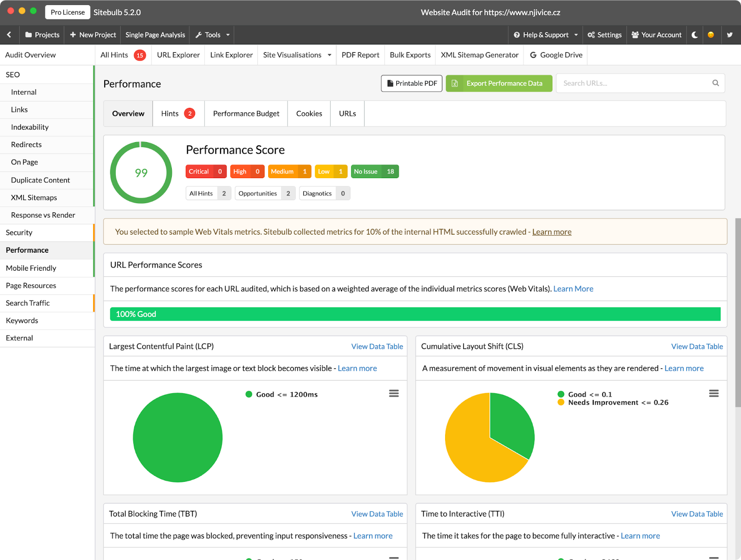Click the feedback smiley icon

tap(711, 35)
